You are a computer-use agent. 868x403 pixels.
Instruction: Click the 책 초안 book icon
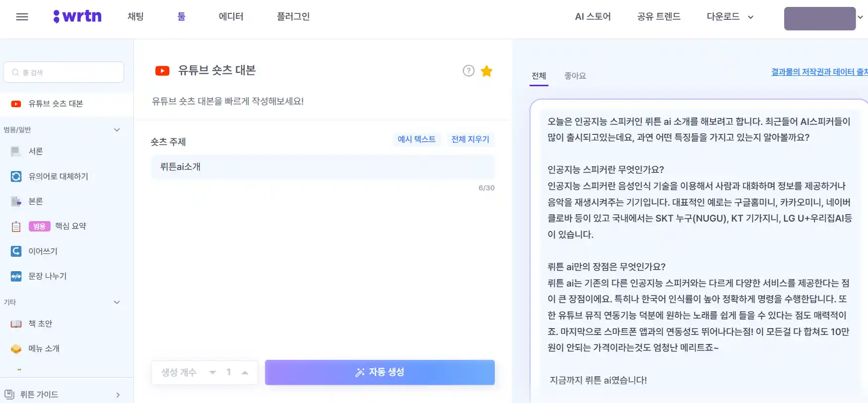pos(16,324)
